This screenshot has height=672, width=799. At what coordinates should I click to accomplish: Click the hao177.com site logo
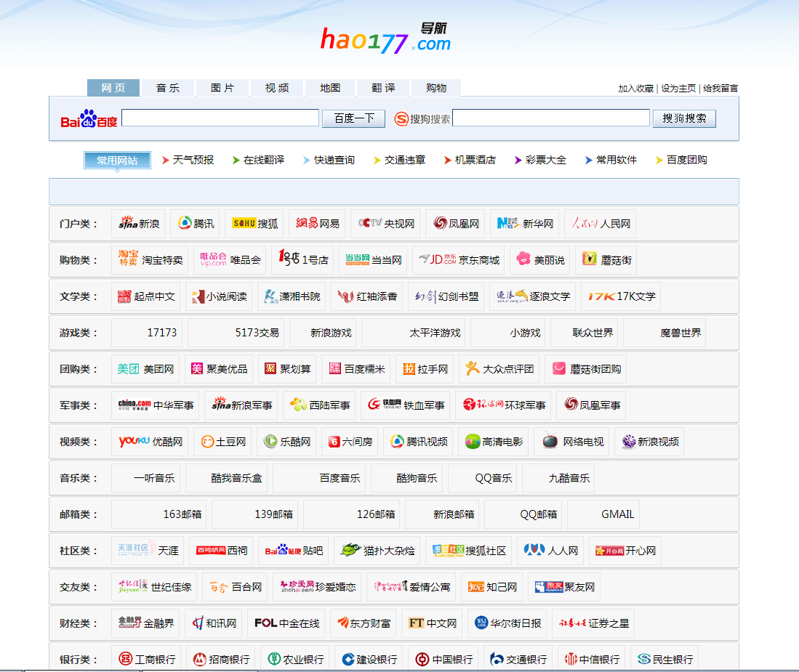(386, 39)
